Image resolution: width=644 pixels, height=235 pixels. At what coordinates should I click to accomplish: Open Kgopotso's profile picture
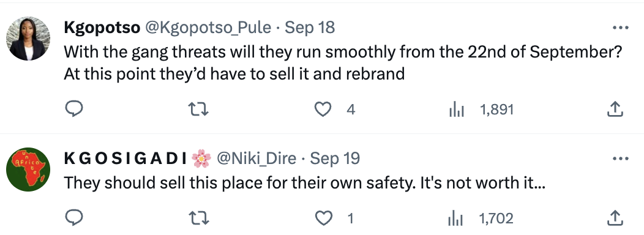click(28, 39)
